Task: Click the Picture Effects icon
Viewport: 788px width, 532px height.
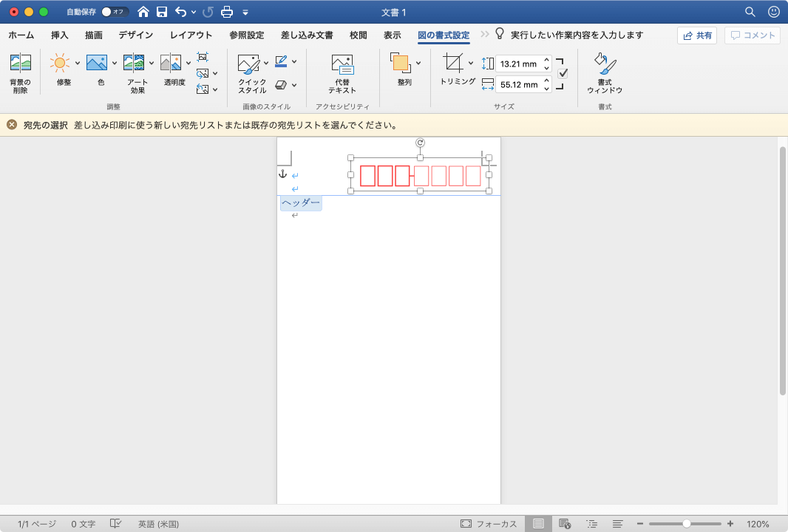Action: click(x=282, y=85)
